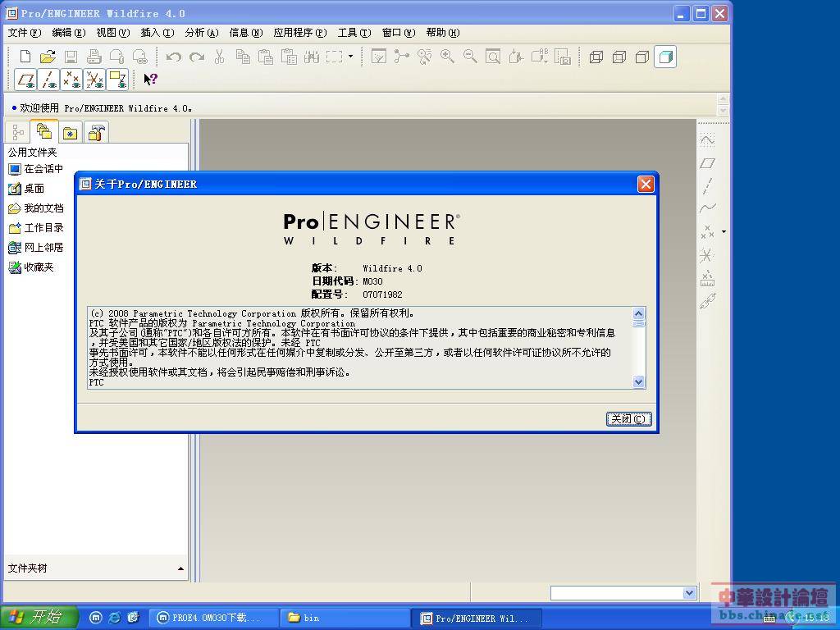Click the What's This help cursor icon
The image size is (840, 630).
(151, 80)
